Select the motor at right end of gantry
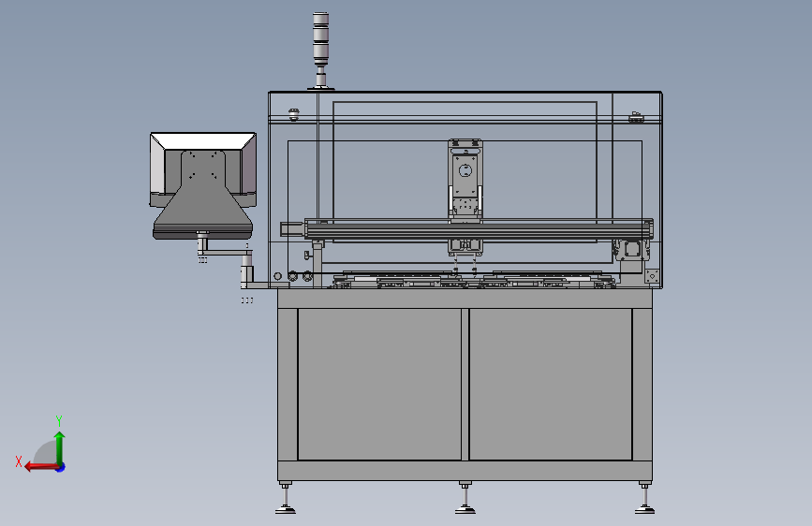 pos(630,250)
